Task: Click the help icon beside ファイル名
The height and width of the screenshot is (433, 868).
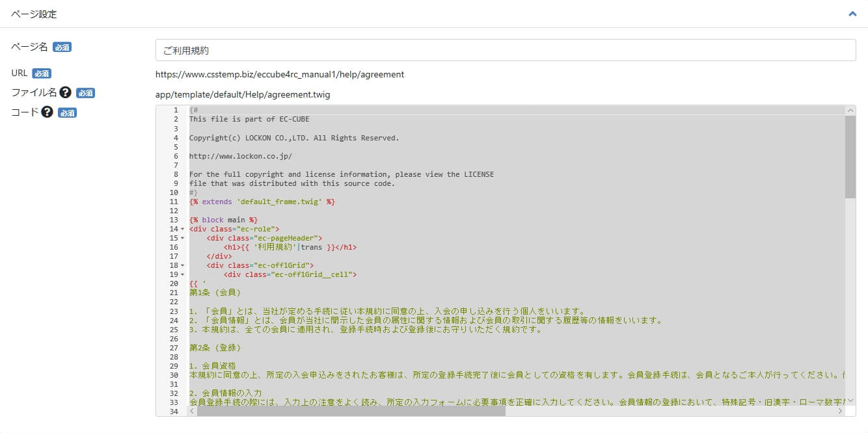Action: (x=65, y=93)
